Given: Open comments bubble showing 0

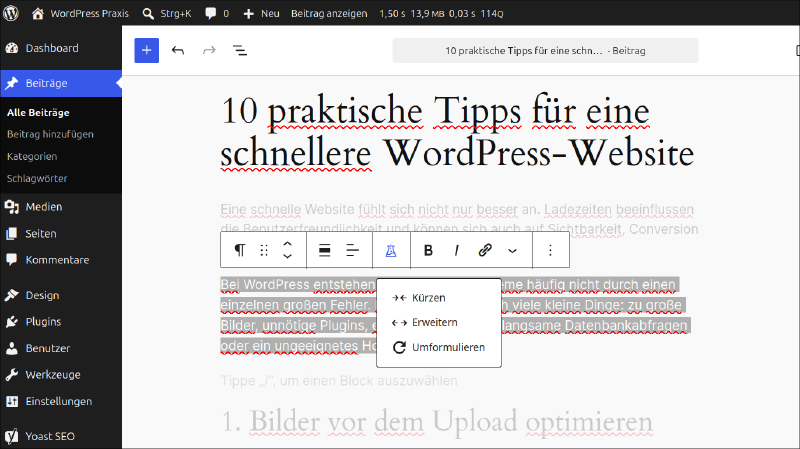Looking at the screenshot, I should tap(217, 13).
